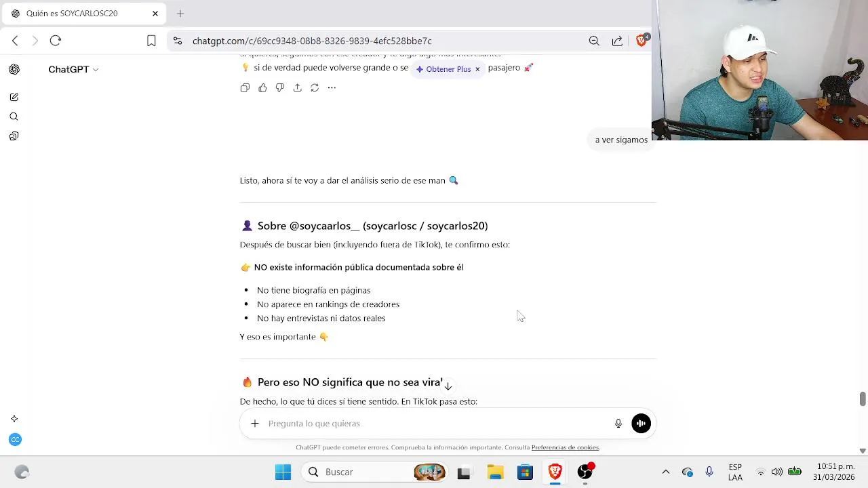Image resolution: width=868 pixels, height=488 pixels.
Task: Open search chats in sidebar
Action: [x=14, y=117]
